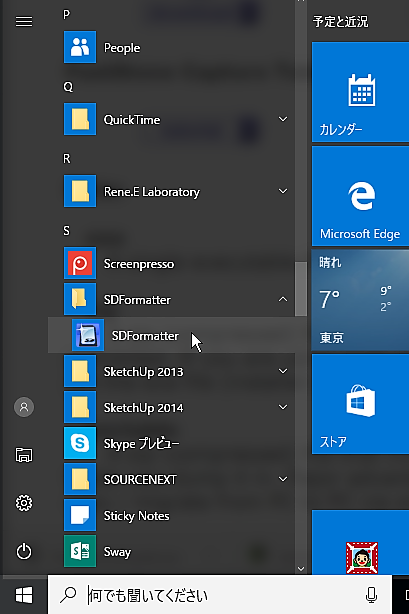This screenshot has height=614, width=409.
Task: Click the SDFormatter app label under folder
Action: pos(145,336)
